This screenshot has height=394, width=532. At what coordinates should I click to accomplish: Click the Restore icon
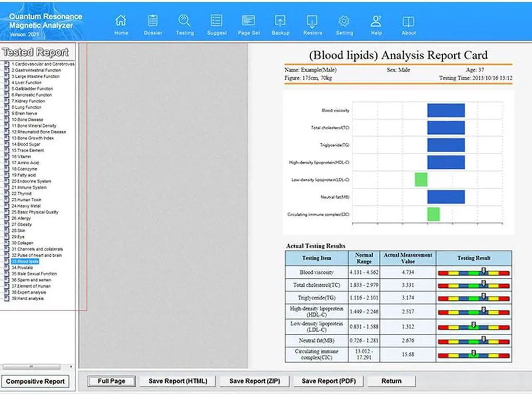(312, 24)
